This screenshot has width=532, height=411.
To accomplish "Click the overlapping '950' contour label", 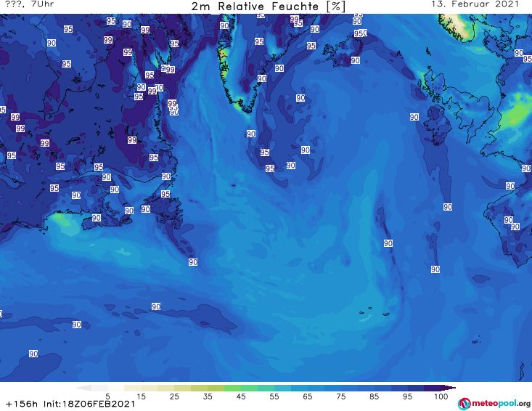I will pos(361,33).
